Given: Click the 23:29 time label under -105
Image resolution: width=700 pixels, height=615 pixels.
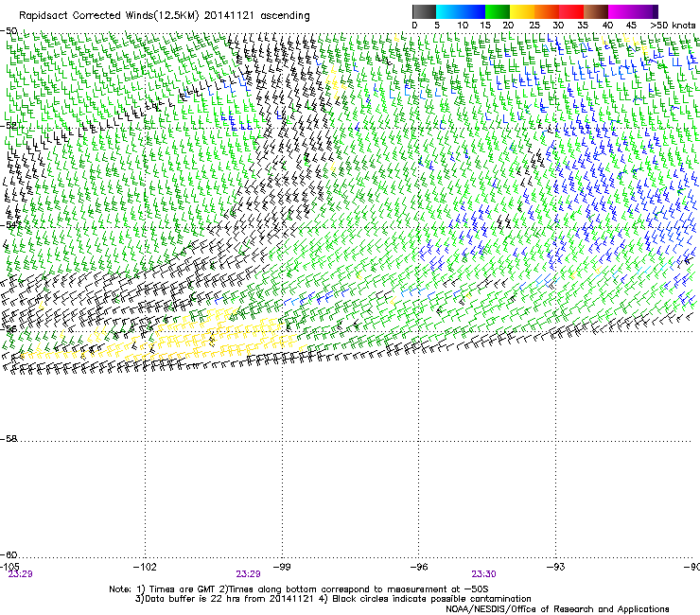Looking at the screenshot, I should 20,574.
